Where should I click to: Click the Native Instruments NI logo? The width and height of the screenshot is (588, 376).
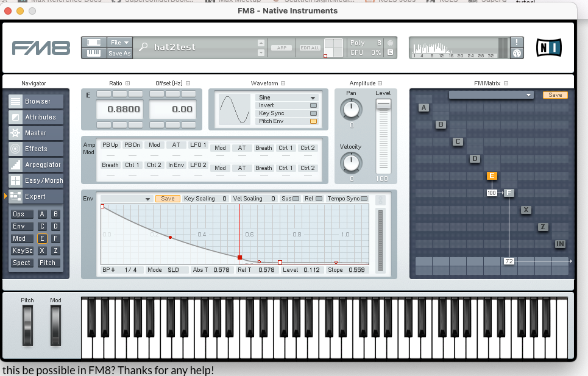coord(548,48)
